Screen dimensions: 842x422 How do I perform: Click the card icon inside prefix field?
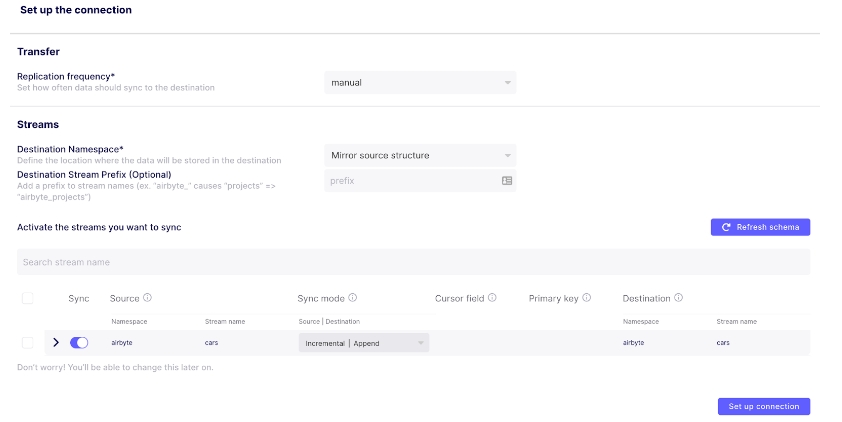click(506, 181)
